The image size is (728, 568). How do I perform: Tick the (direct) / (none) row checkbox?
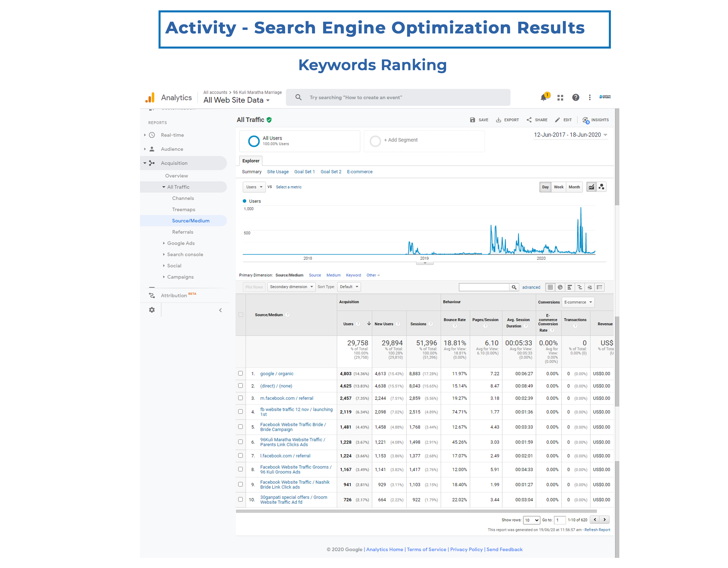pos(240,386)
